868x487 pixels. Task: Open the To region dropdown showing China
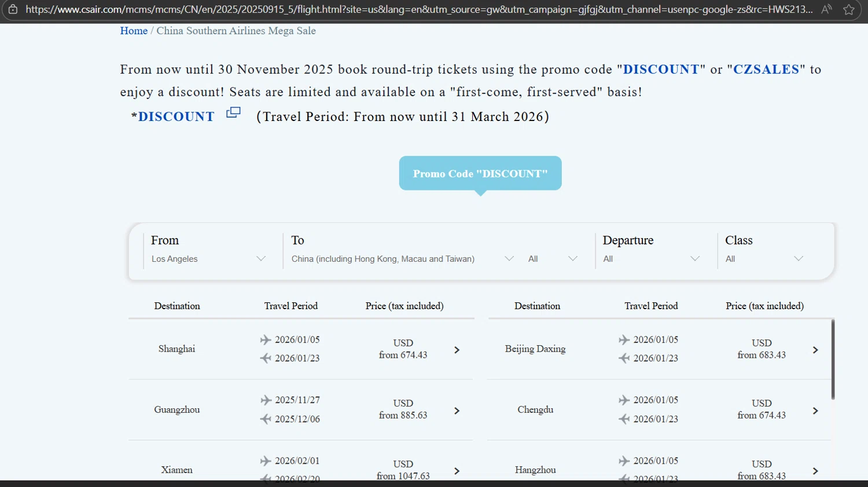coord(402,259)
